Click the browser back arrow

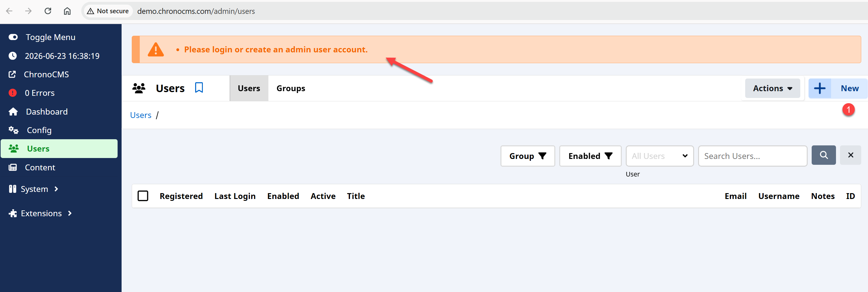click(10, 11)
